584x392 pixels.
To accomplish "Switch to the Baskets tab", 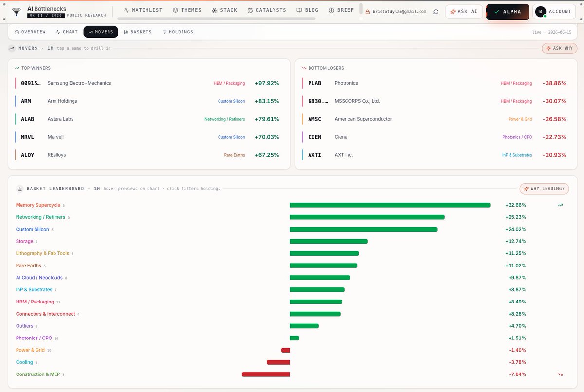I will click(138, 32).
